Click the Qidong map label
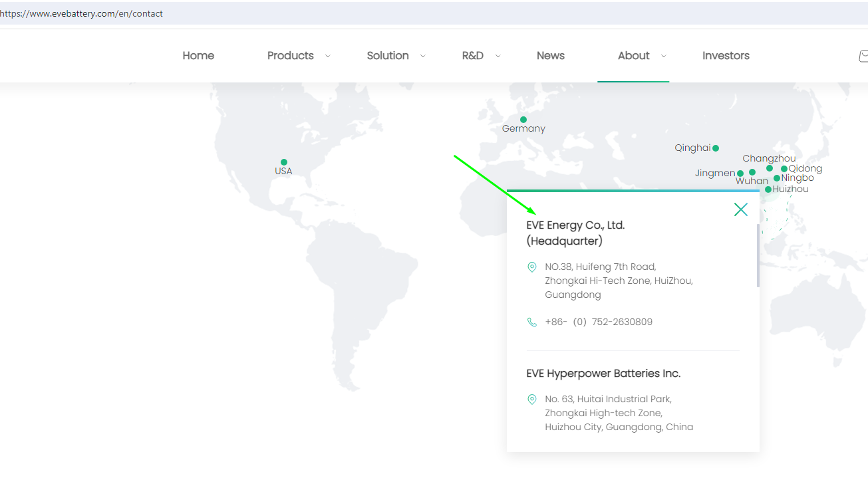 click(x=805, y=169)
